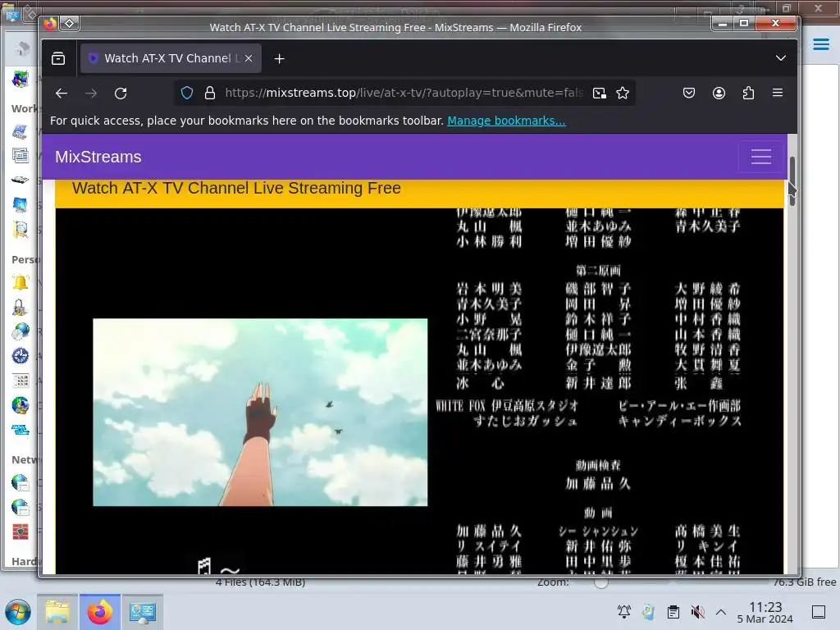Click the 76.3 GiB free space indicator

point(804,582)
